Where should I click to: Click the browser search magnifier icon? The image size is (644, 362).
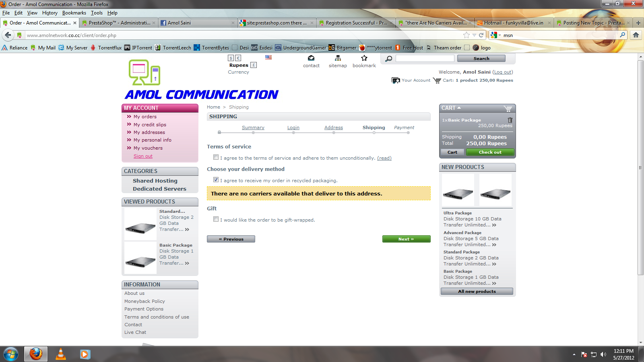click(622, 35)
